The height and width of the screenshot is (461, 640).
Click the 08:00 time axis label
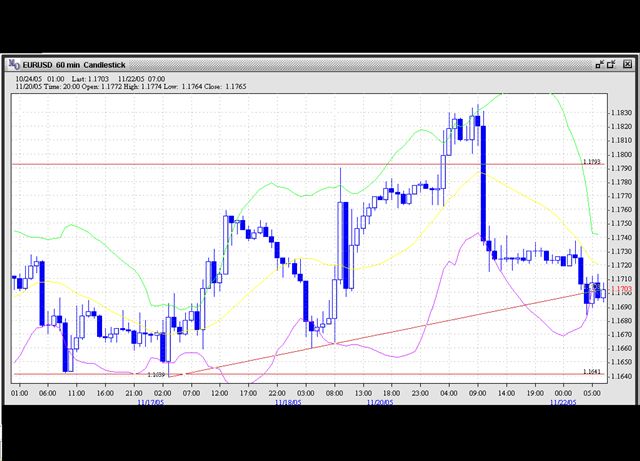coord(334,393)
